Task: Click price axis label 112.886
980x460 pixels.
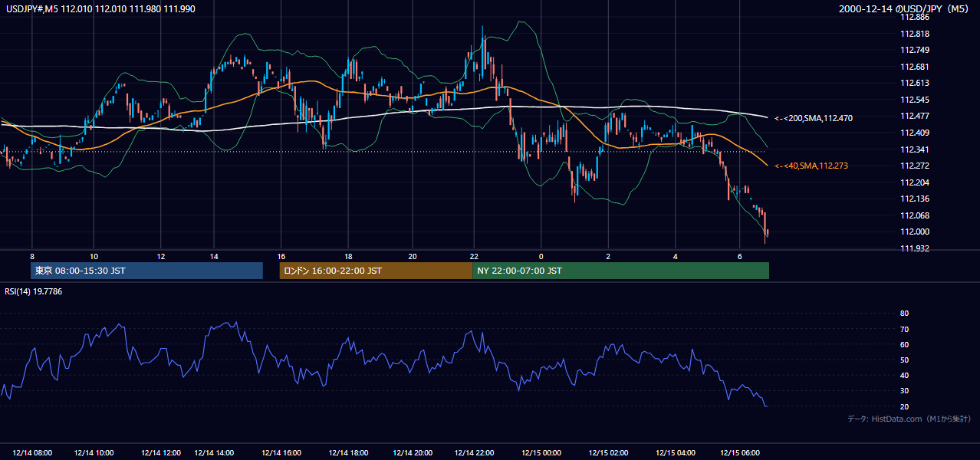Action: tap(916, 17)
